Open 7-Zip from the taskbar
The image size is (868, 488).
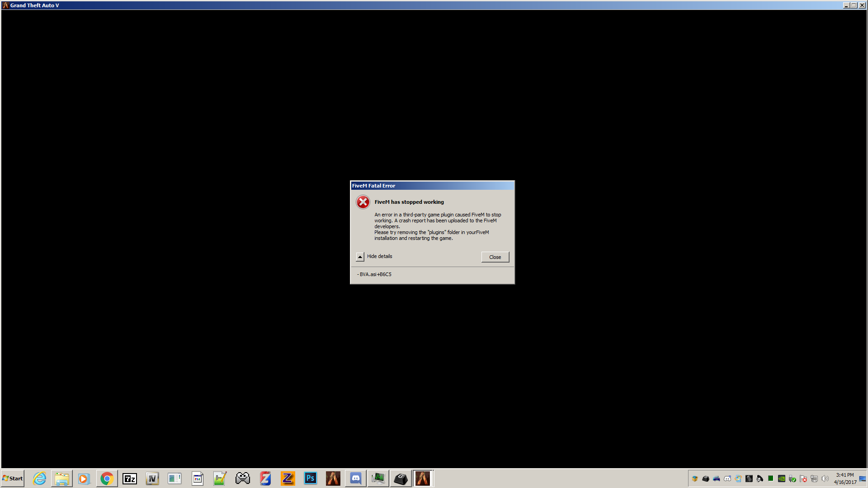pos(130,479)
